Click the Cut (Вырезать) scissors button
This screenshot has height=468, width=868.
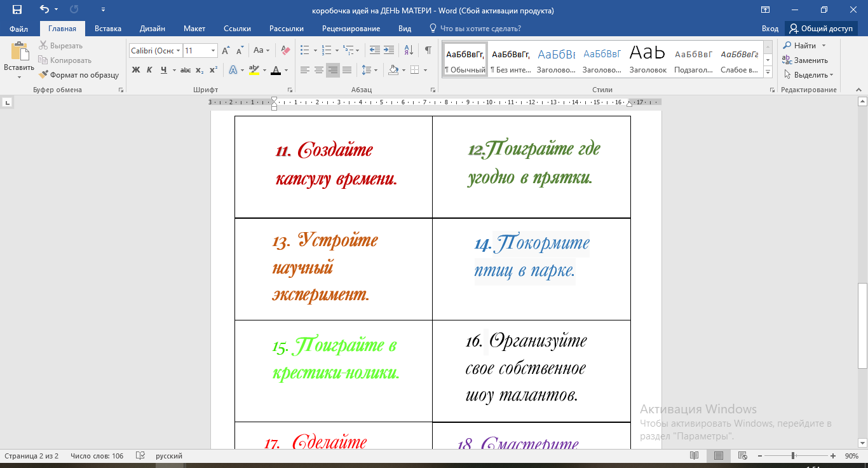[x=61, y=46]
